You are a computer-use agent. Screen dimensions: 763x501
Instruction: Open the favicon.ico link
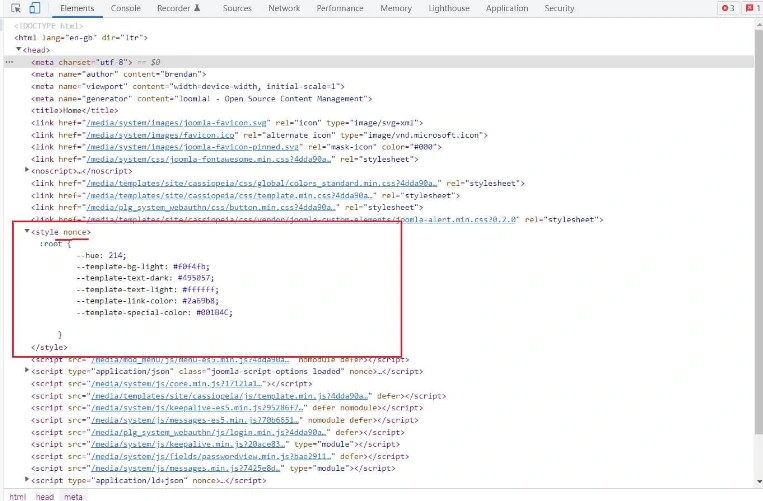[x=163, y=135]
